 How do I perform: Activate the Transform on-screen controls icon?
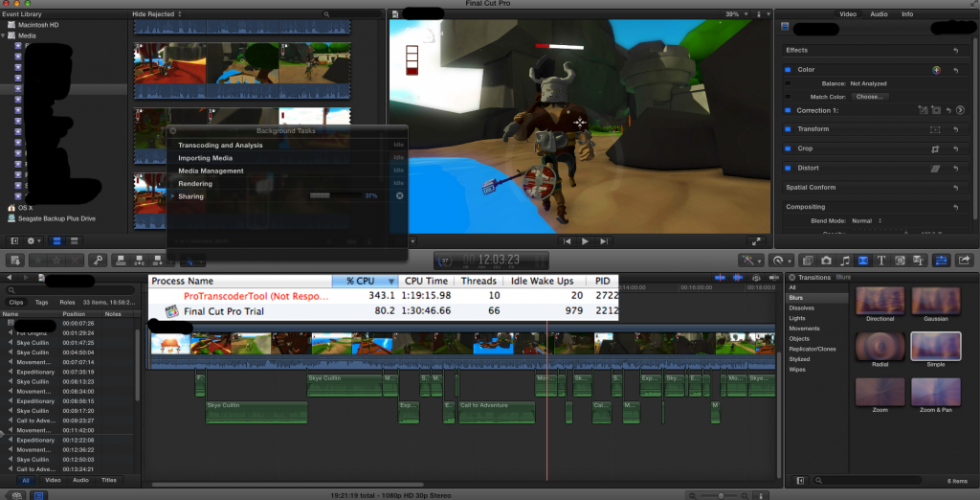coord(935,129)
